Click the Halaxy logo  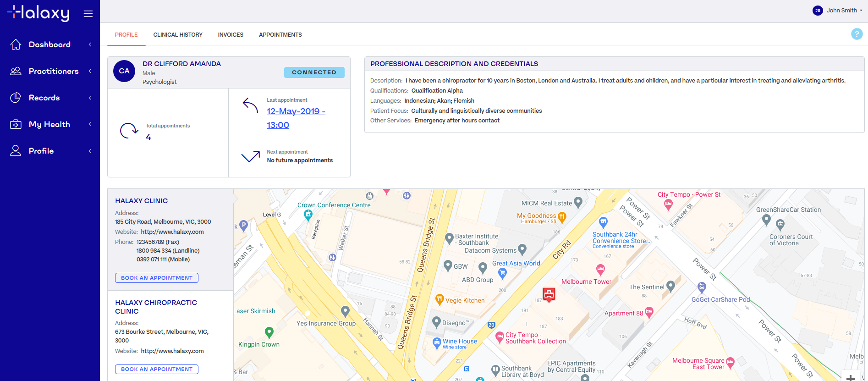(x=38, y=13)
